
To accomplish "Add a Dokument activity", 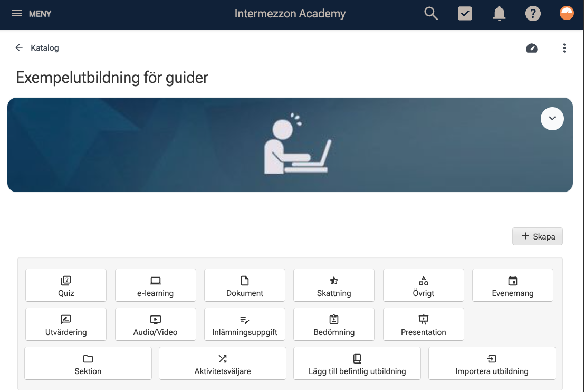I will point(245,285).
